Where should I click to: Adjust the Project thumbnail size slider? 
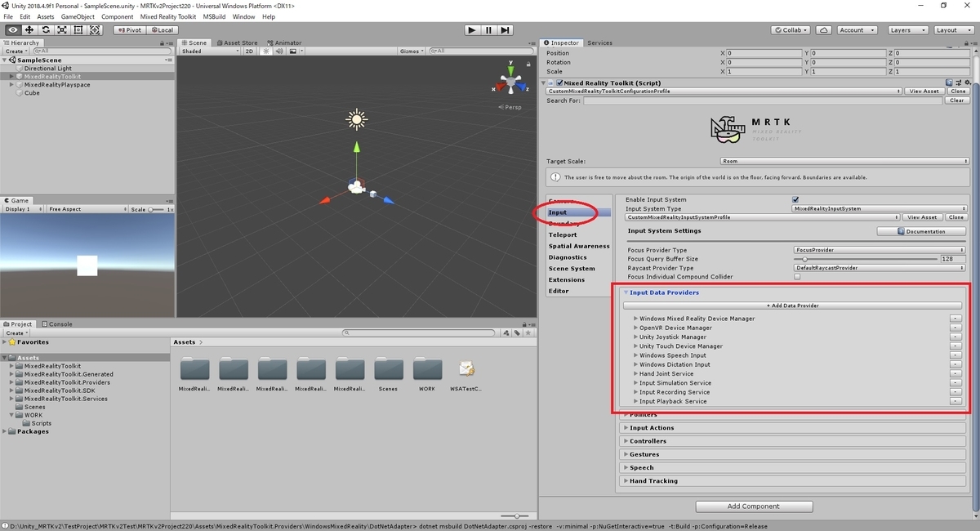tap(516, 516)
